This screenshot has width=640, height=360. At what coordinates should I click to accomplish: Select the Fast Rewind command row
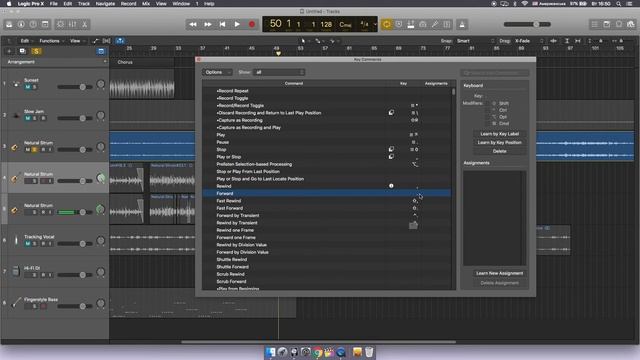327,201
